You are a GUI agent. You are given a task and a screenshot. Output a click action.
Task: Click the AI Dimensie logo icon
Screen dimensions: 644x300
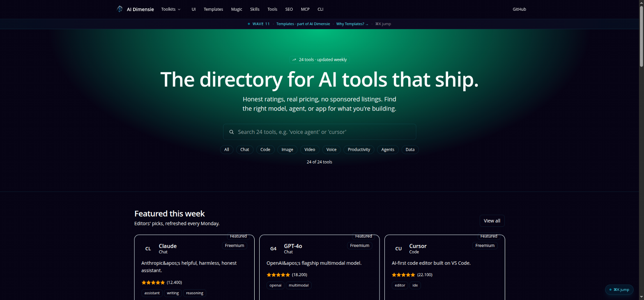(x=120, y=9)
